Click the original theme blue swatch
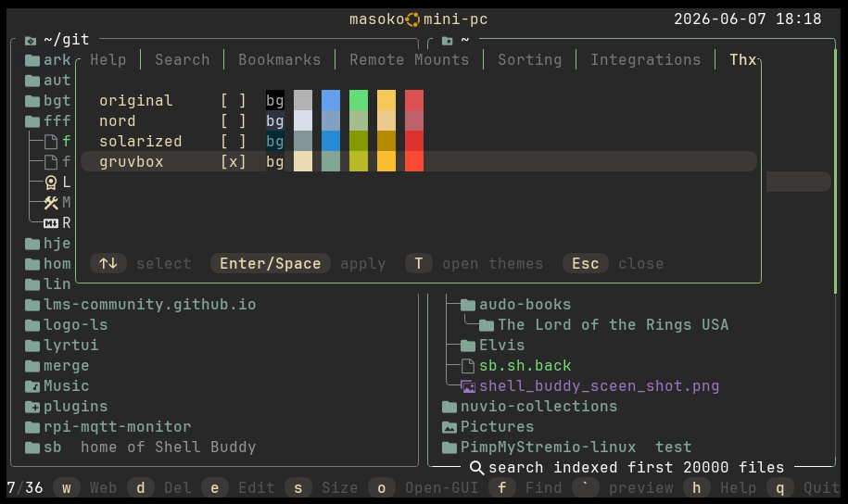The height and width of the screenshot is (504, 848). [x=331, y=101]
